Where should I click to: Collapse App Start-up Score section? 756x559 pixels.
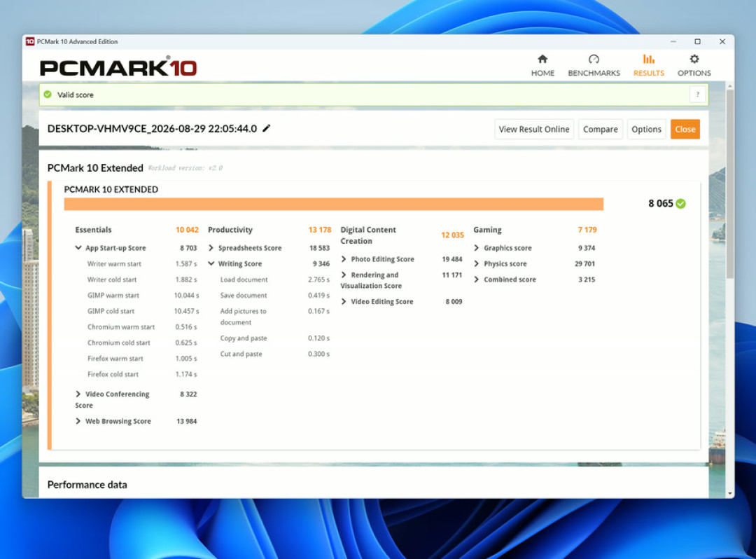(78, 248)
